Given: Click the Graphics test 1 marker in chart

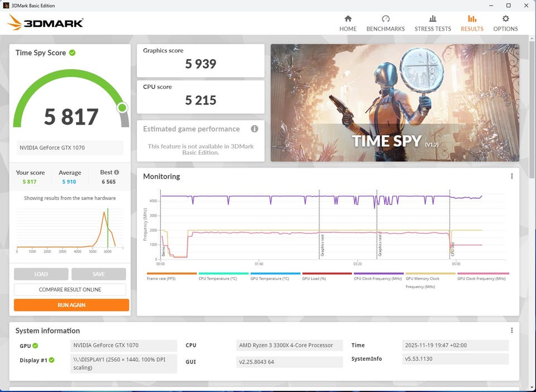Looking at the screenshot, I should coord(322,245).
